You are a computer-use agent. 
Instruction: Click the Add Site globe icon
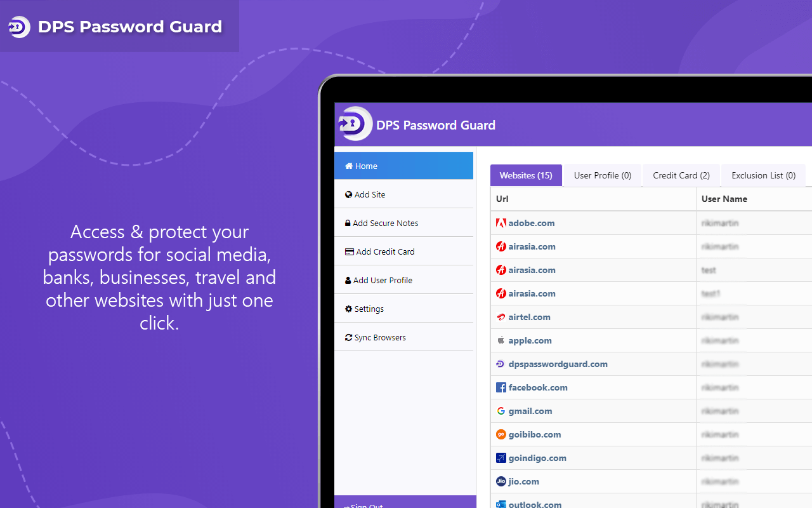[x=349, y=194]
